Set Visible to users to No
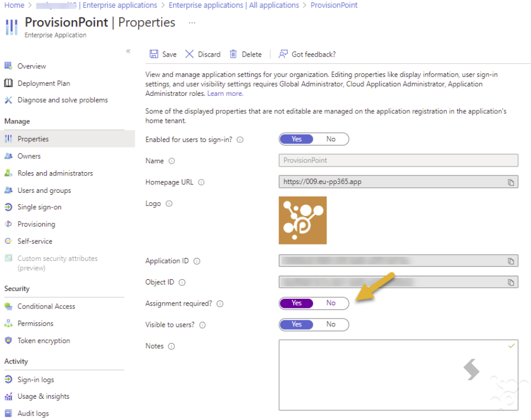The height and width of the screenshot is (420, 531). tap(331, 324)
